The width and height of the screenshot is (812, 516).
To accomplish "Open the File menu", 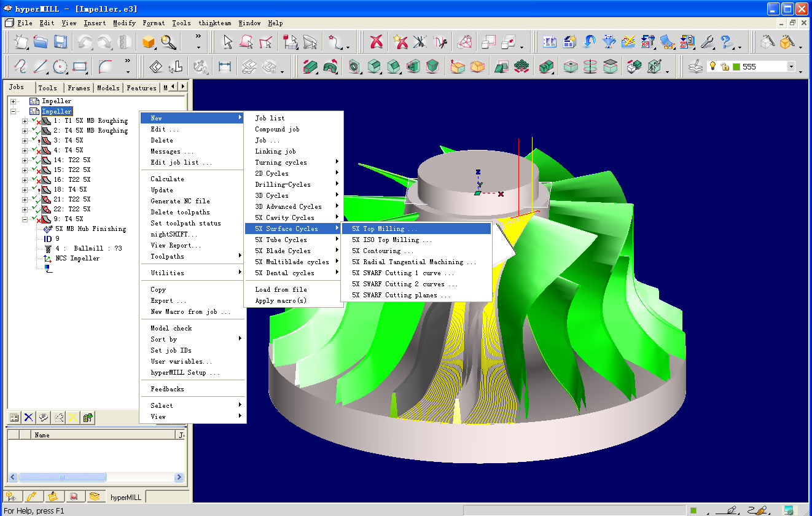I will (x=25, y=23).
